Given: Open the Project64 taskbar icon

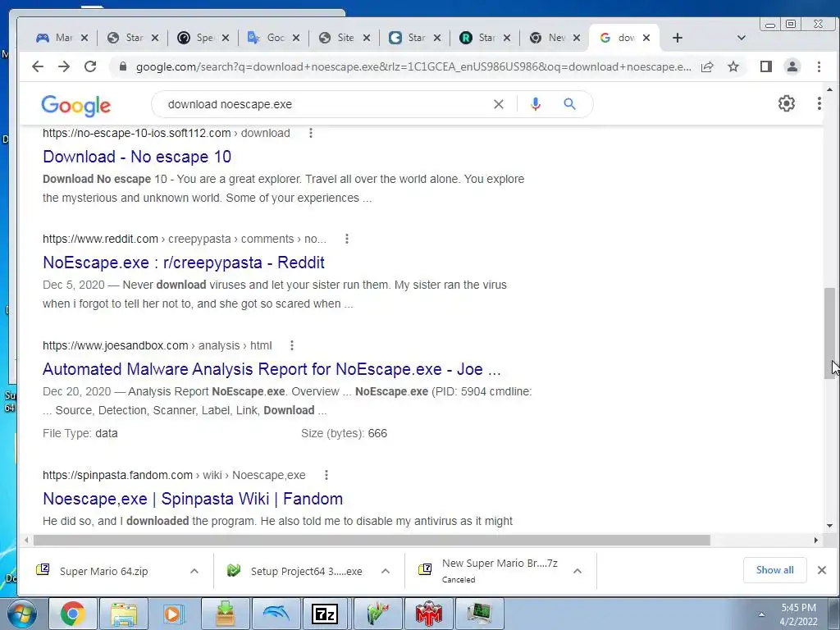Looking at the screenshot, I should pyautogui.click(x=377, y=614).
